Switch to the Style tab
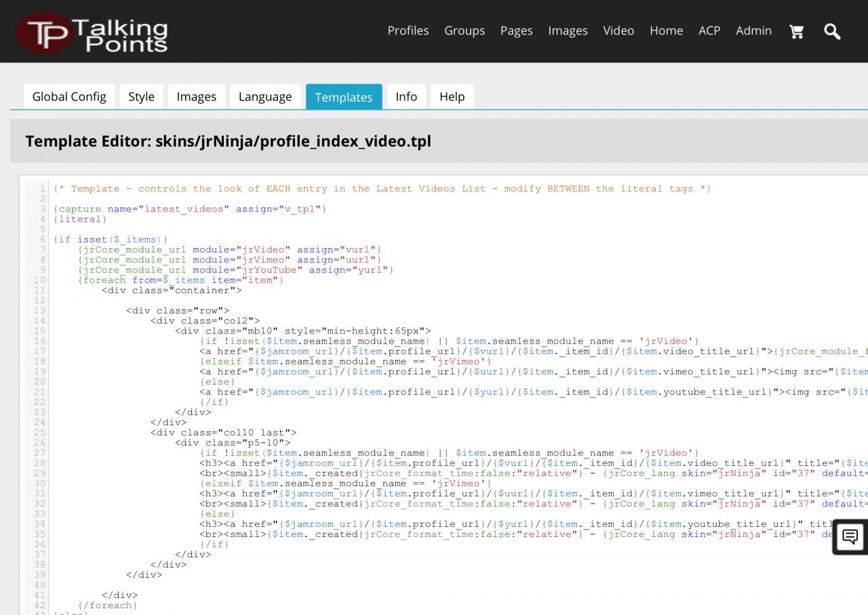The width and height of the screenshot is (868, 615). tap(142, 96)
